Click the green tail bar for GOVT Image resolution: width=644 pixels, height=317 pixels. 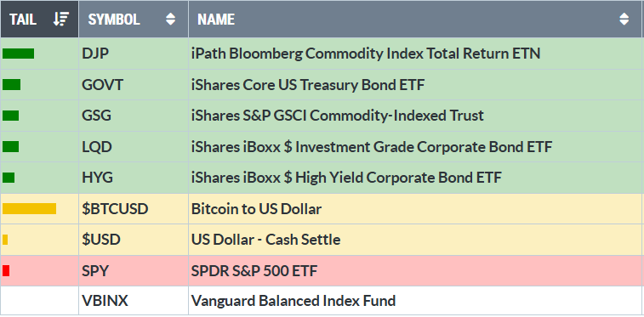click(x=12, y=85)
